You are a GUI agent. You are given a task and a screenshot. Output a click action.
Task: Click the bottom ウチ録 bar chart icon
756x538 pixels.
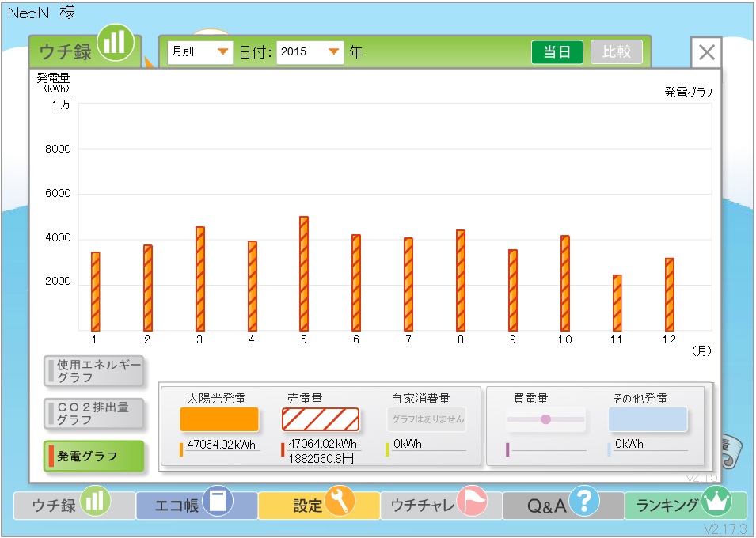point(95,501)
